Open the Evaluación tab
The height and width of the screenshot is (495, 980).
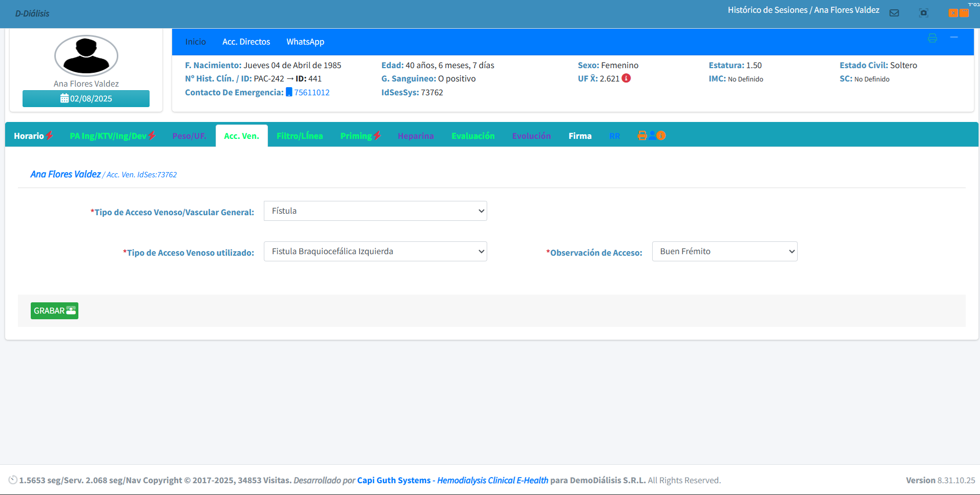pos(473,136)
